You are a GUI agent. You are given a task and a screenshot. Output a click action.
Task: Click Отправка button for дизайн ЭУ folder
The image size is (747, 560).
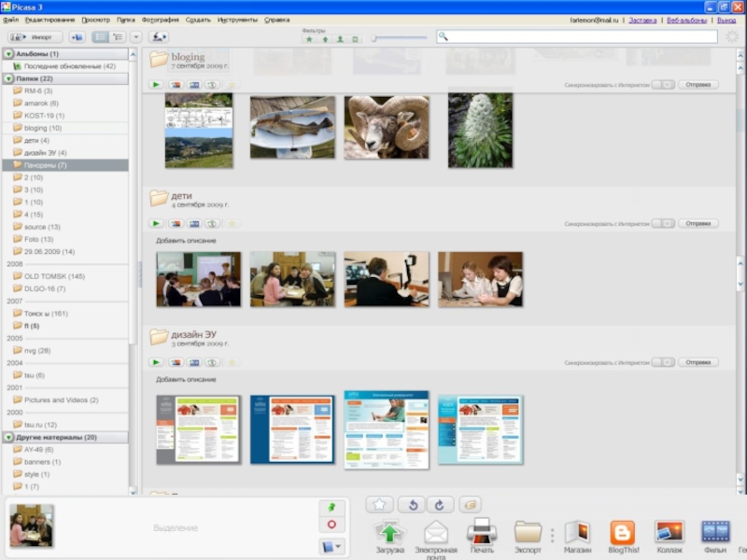click(x=698, y=362)
